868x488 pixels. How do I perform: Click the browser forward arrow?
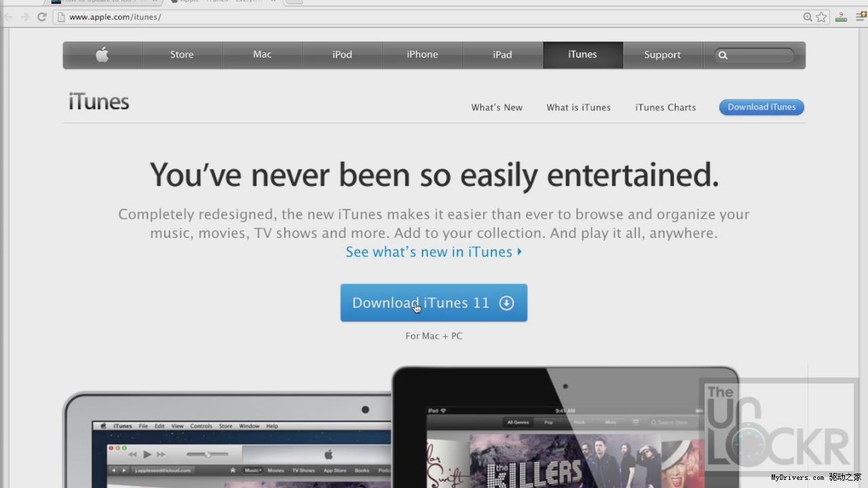[25, 17]
